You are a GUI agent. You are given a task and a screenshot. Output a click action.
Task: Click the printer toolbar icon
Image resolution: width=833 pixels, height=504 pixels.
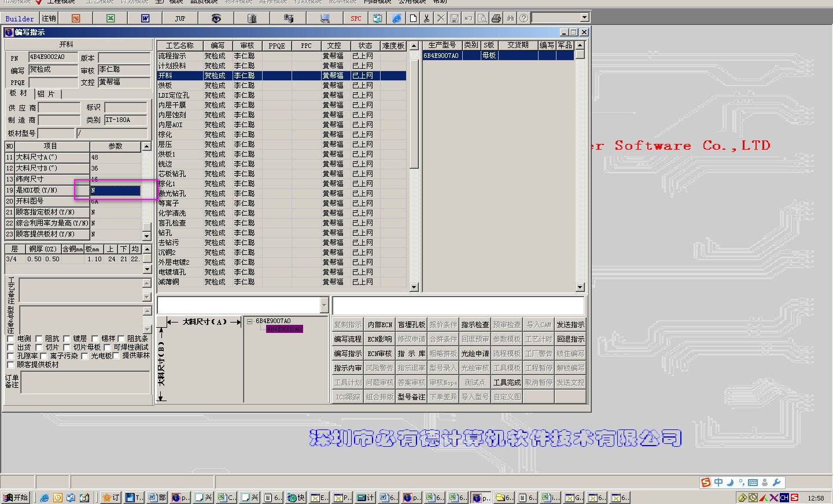[x=496, y=18]
